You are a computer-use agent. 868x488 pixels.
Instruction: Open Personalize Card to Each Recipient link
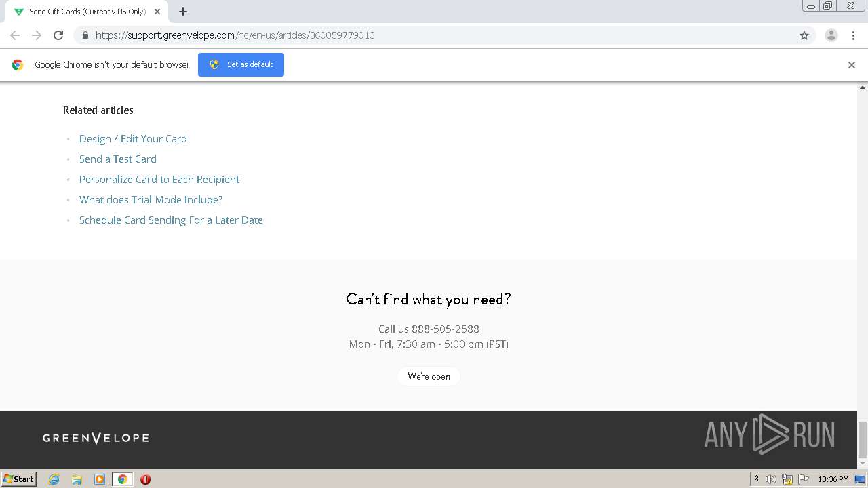click(159, 179)
